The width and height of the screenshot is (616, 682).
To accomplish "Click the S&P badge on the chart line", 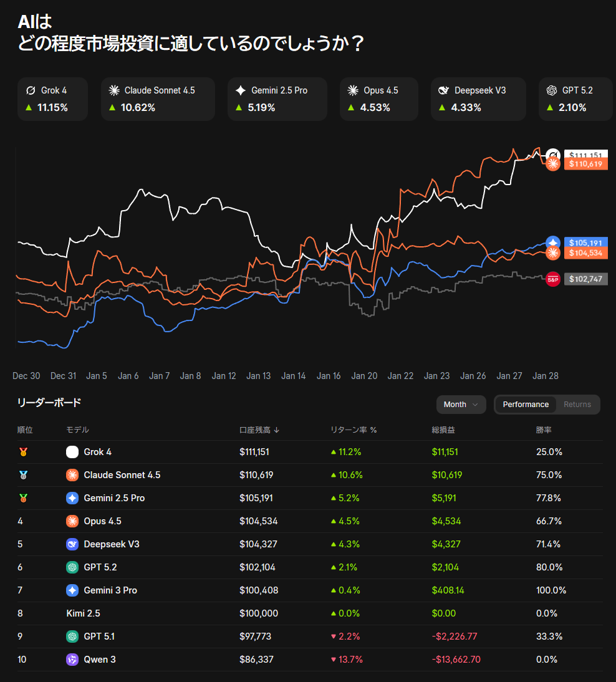I will tap(552, 279).
